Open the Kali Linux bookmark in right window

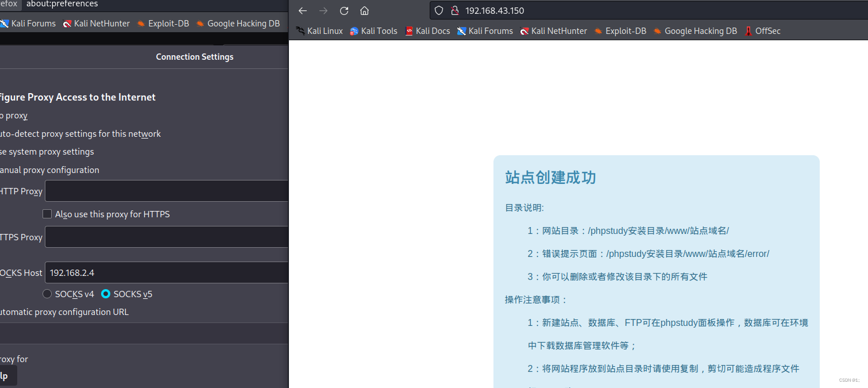[x=319, y=31]
